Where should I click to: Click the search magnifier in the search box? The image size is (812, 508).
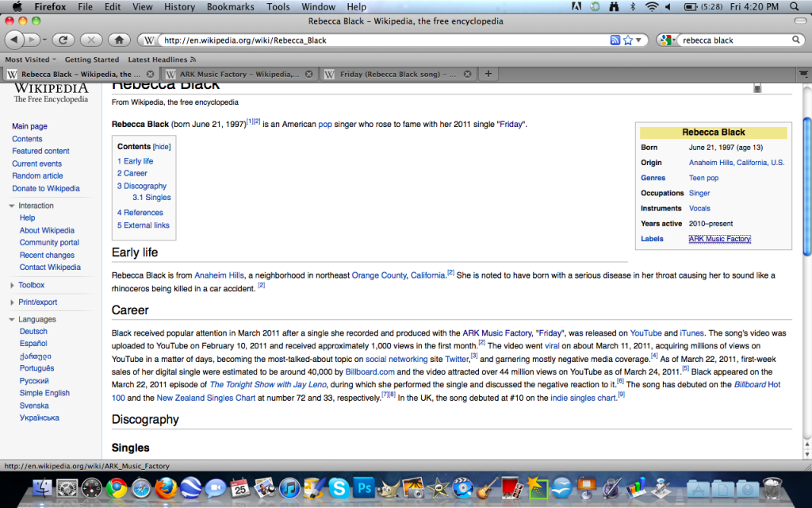click(x=796, y=40)
